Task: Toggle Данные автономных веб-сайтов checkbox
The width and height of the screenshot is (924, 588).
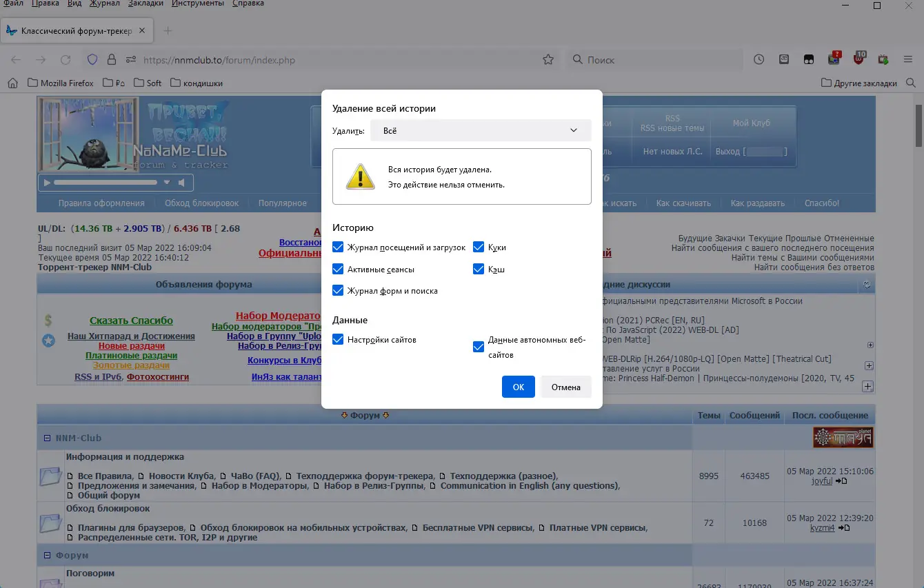Action: pyautogui.click(x=479, y=347)
